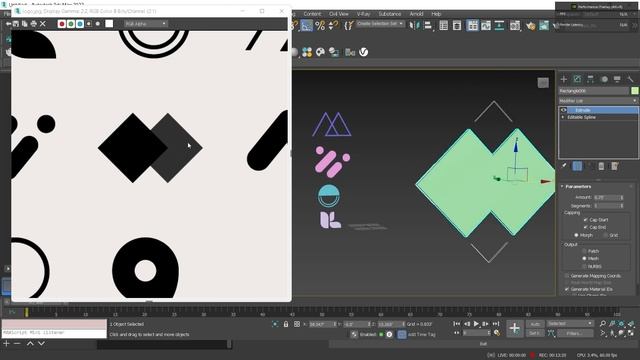Select the Grid capping radio button

click(x=605, y=235)
